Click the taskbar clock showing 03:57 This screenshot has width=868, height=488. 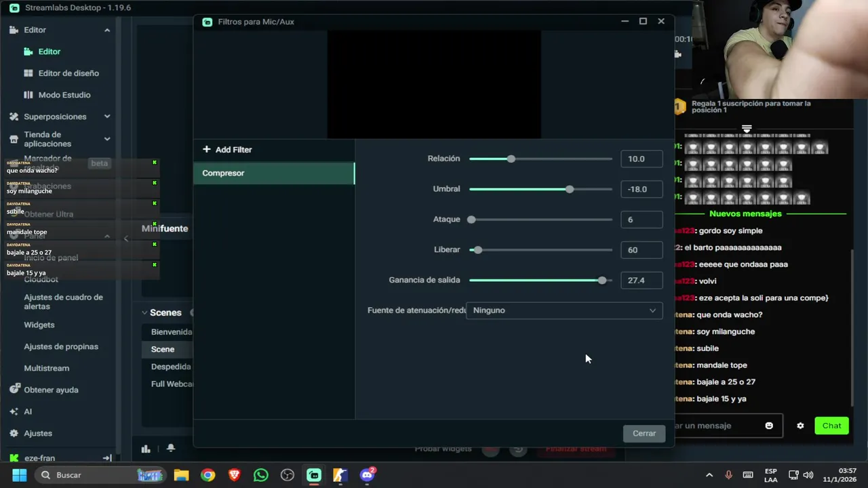pyautogui.click(x=840, y=475)
